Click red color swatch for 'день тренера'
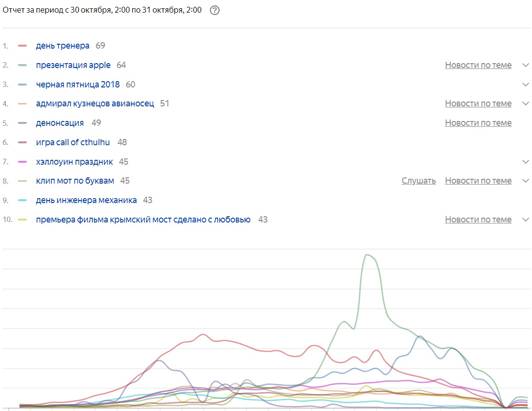Image resolution: width=532 pixels, height=411 pixels. 22,46
